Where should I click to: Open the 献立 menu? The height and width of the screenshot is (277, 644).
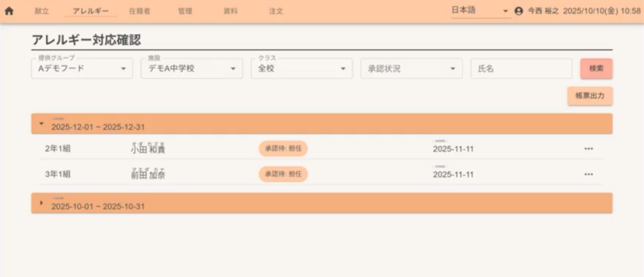pyautogui.click(x=42, y=11)
